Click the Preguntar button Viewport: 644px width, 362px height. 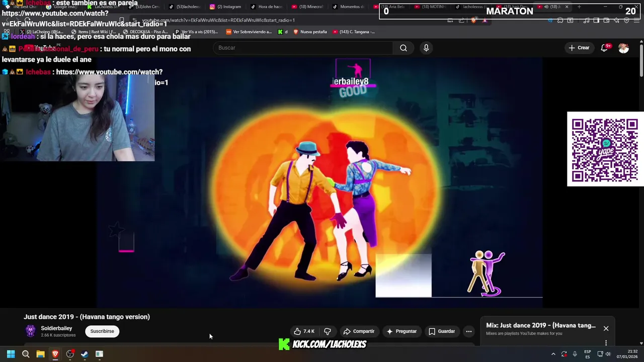(x=401, y=331)
